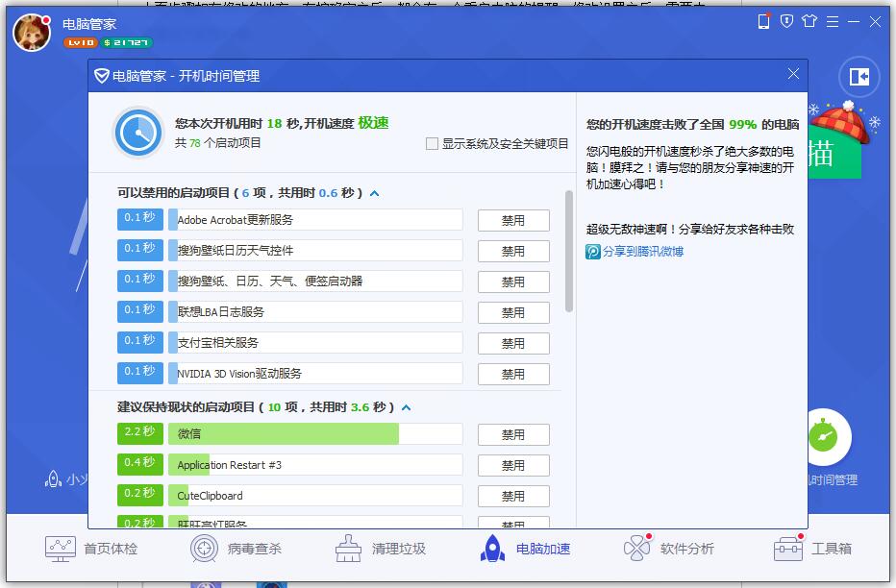Click the 微信 startup time bar

315,434
